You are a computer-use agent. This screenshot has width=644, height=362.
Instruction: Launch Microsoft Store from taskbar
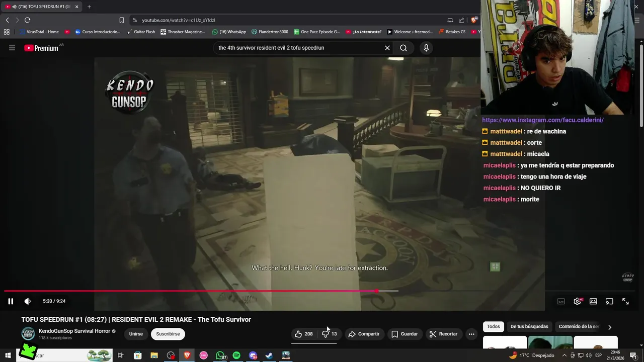(x=137, y=355)
